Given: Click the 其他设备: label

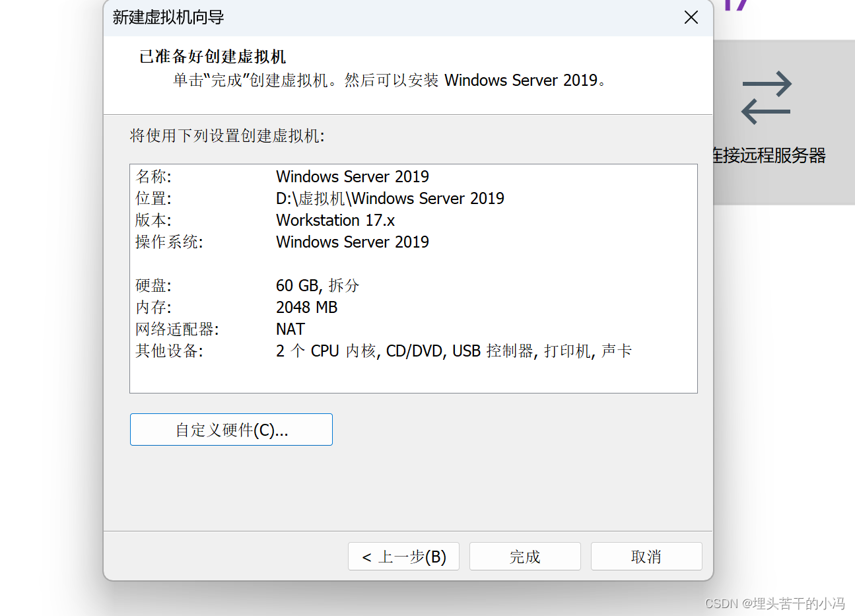Looking at the screenshot, I should [169, 351].
